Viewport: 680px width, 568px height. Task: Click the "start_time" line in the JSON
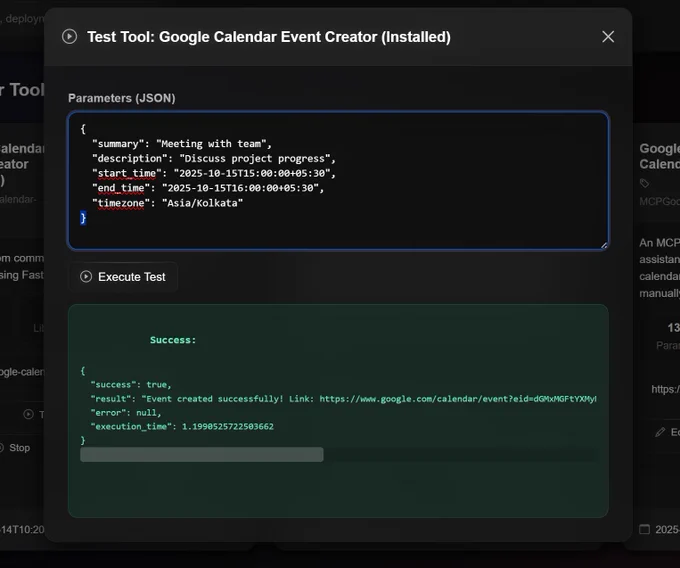click(213, 173)
